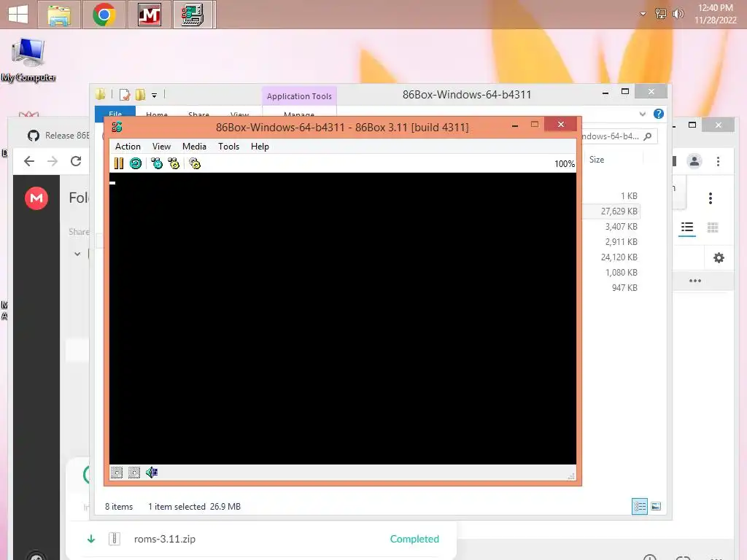747x560 pixels.
Task: Open Windows Start button
Action: [x=18, y=15]
